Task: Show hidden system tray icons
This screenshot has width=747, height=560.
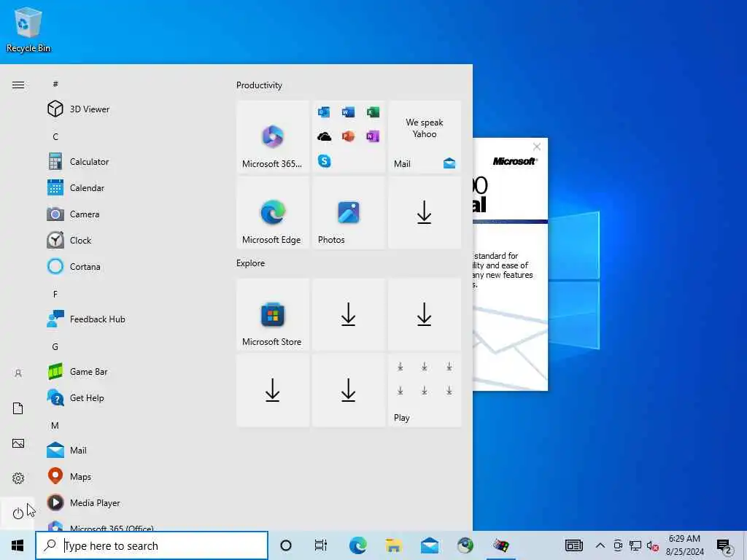Action: pos(600,545)
